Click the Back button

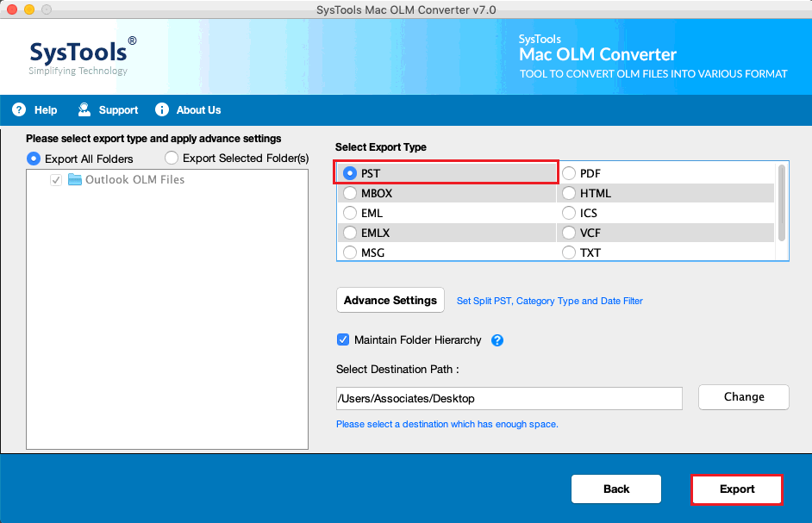[616, 489]
